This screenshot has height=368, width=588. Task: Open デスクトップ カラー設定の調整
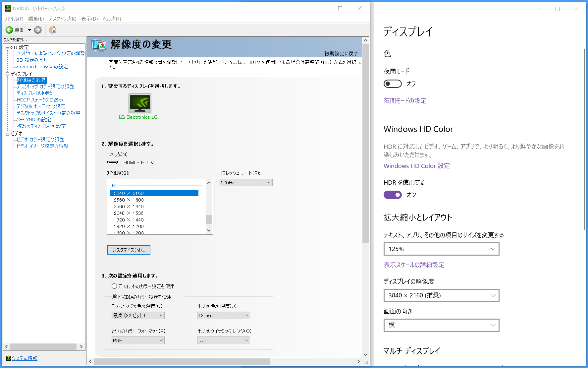(46, 87)
